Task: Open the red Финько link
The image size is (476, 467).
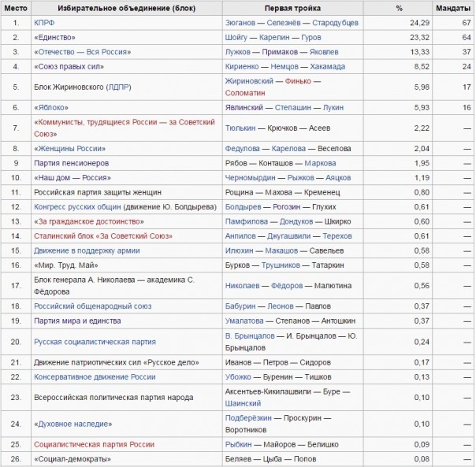Action: (x=298, y=81)
